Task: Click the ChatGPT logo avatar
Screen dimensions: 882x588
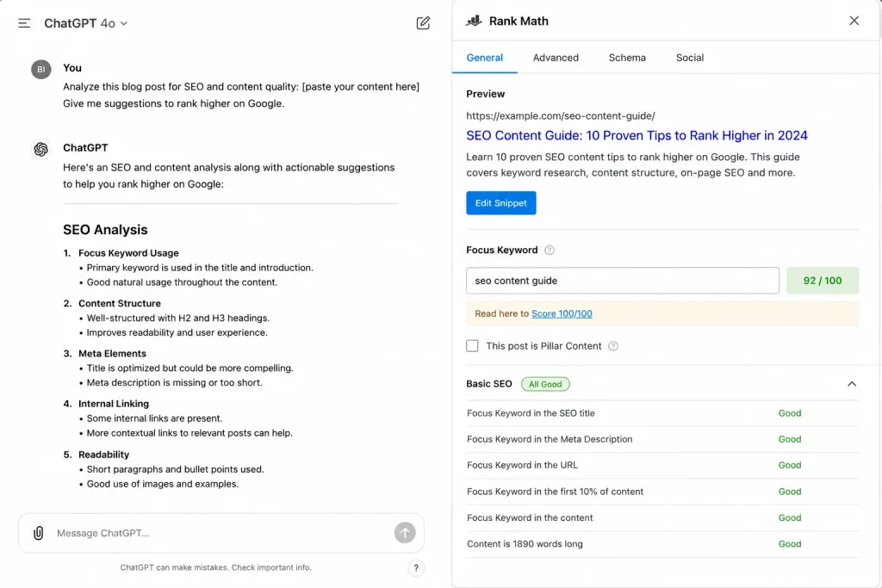Action: tap(41, 149)
